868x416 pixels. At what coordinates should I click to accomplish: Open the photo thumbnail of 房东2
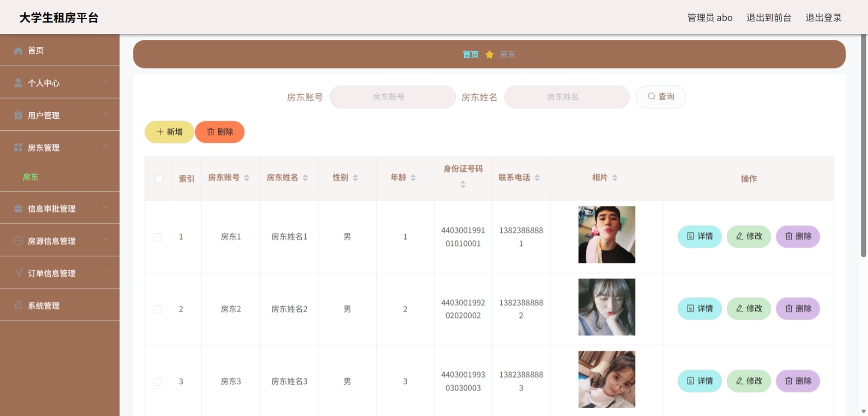(x=607, y=307)
